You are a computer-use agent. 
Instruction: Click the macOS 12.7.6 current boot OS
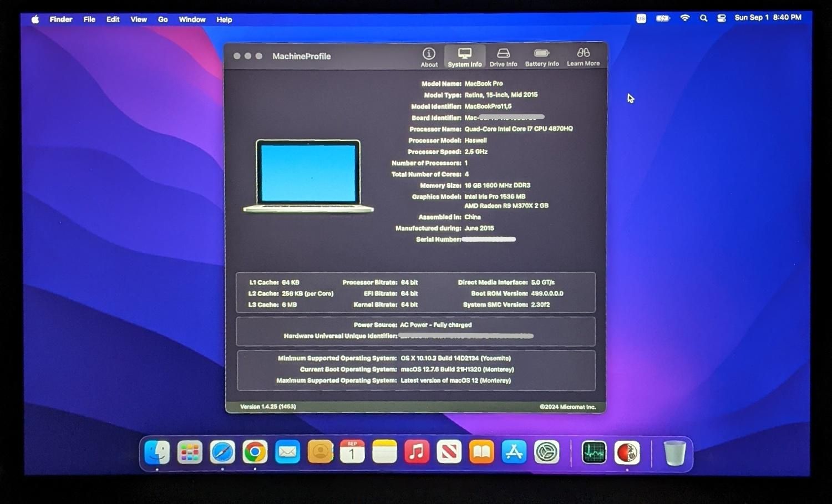(457, 369)
